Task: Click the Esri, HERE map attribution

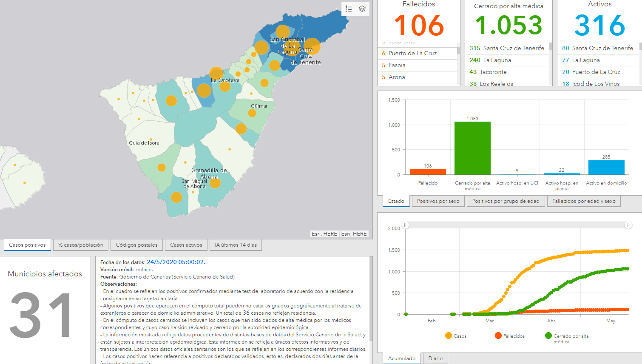Action: click(x=339, y=234)
